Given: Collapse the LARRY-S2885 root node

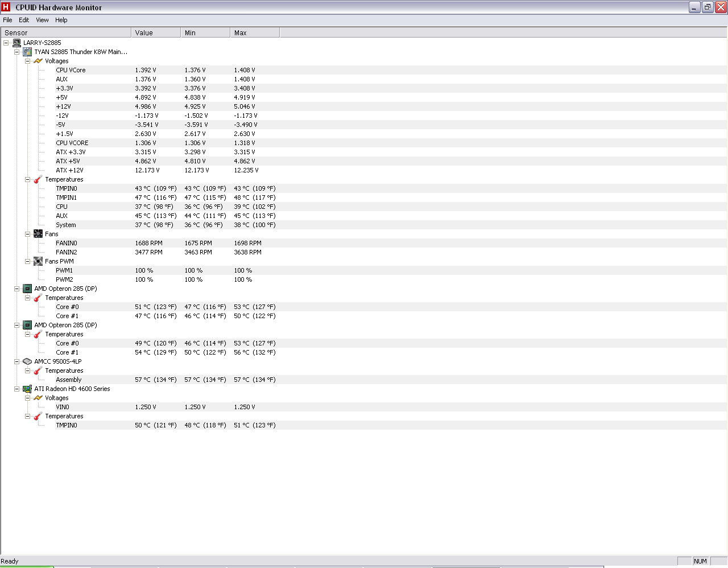Looking at the screenshot, I should point(6,43).
